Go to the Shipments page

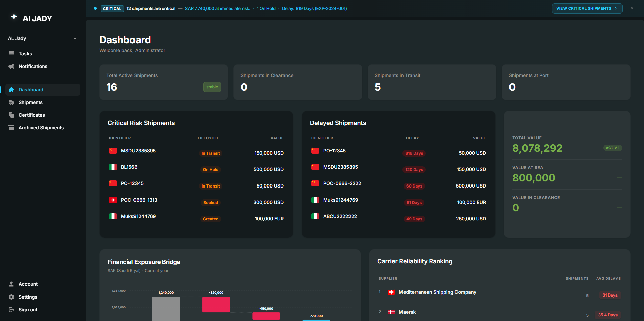(43, 102)
